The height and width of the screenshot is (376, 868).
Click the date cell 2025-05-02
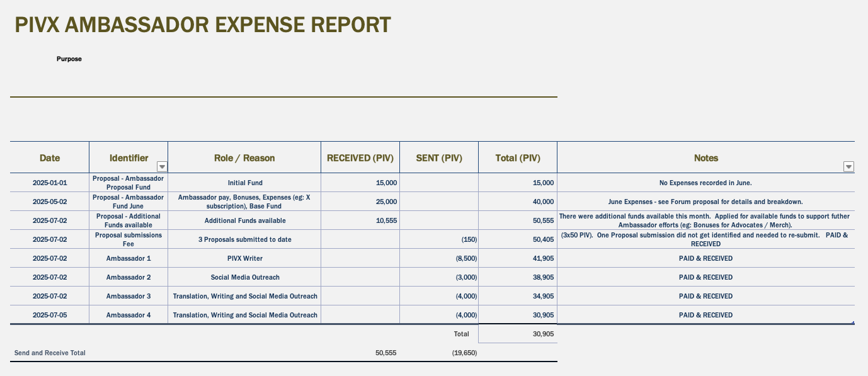(x=50, y=202)
